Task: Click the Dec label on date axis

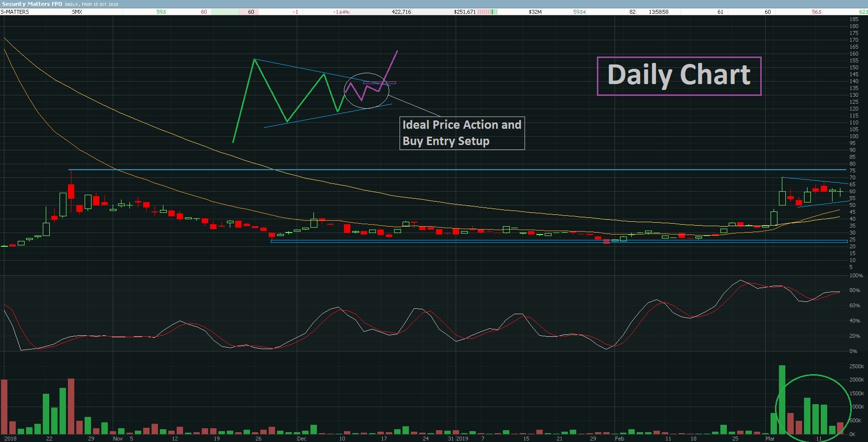Action: point(302,439)
